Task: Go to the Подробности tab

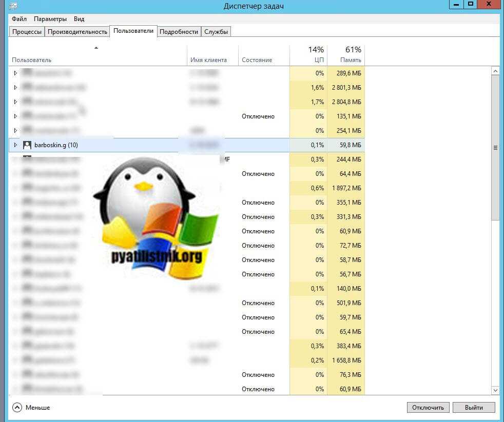Action: click(179, 32)
